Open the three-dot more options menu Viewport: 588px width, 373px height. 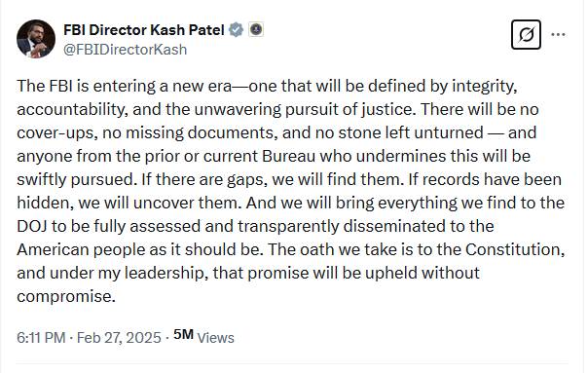click(x=558, y=34)
